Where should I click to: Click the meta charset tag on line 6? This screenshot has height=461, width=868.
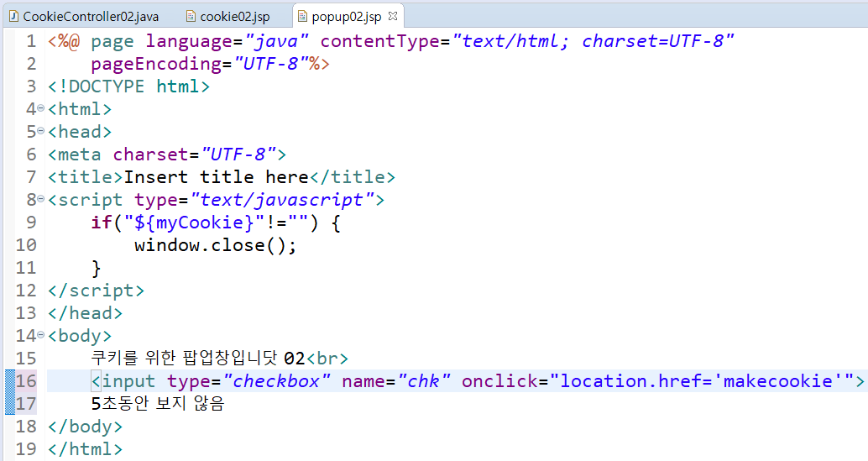pyautogui.click(x=166, y=155)
